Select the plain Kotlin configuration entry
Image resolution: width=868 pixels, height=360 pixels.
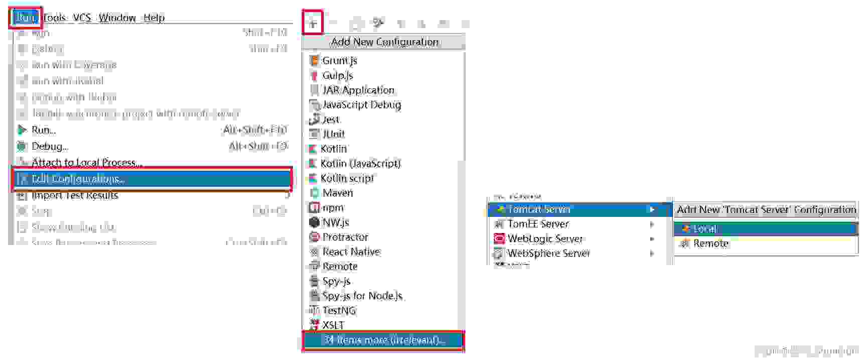pyautogui.click(x=334, y=149)
